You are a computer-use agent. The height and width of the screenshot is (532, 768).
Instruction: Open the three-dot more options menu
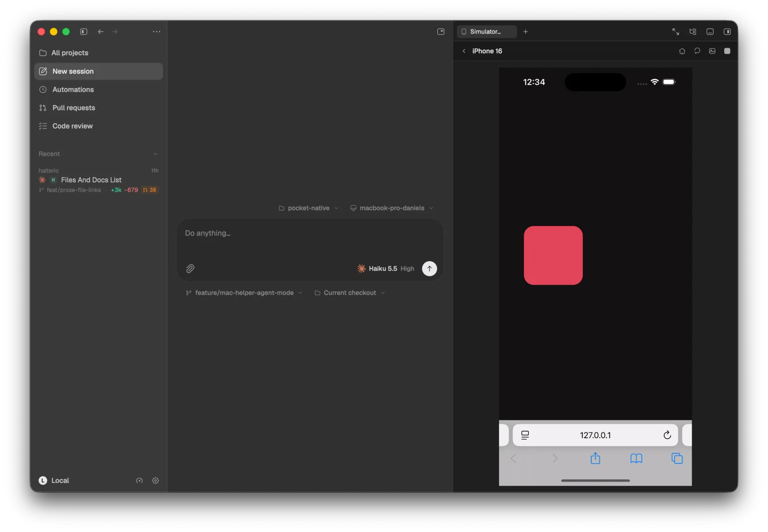pos(157,32)
